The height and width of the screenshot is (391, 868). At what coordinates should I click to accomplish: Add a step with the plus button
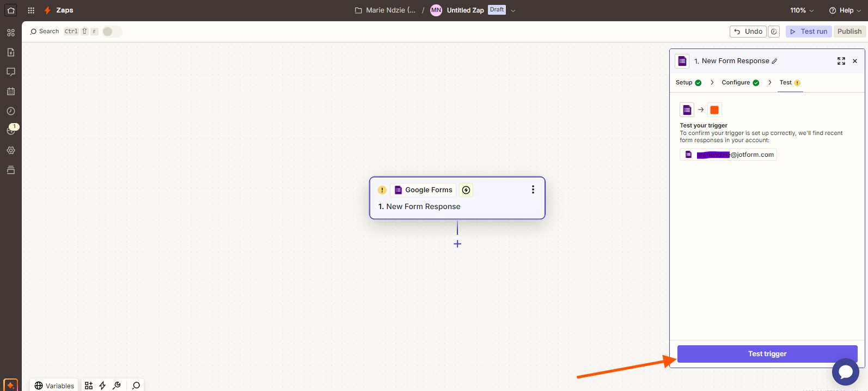[457, 244]
